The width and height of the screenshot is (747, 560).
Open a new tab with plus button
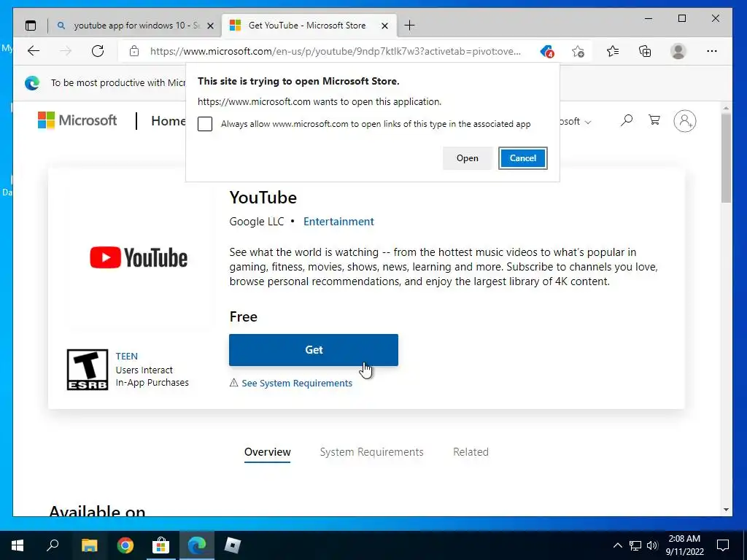point(409,26)
